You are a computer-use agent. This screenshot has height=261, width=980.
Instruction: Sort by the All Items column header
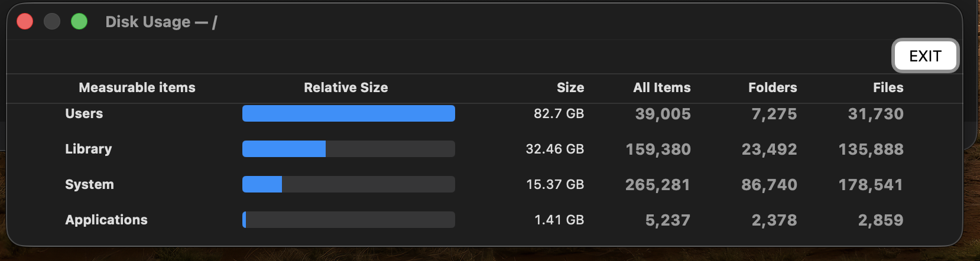[x=661, y=87]
